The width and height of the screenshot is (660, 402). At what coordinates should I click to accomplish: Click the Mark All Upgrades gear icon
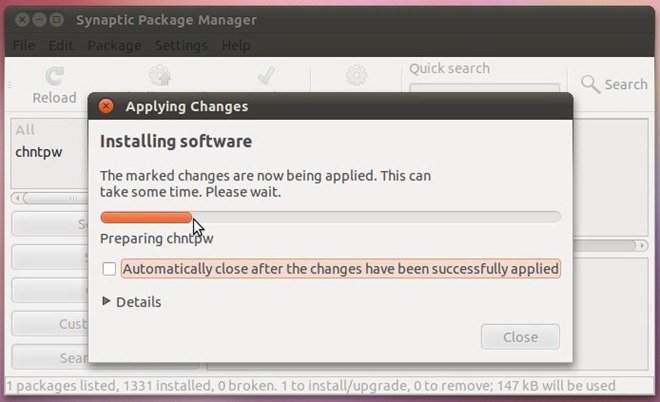pos(160,76)
